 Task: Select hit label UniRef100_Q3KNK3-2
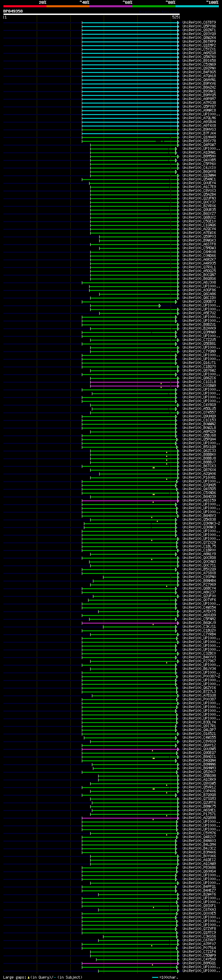click(201, 524)
